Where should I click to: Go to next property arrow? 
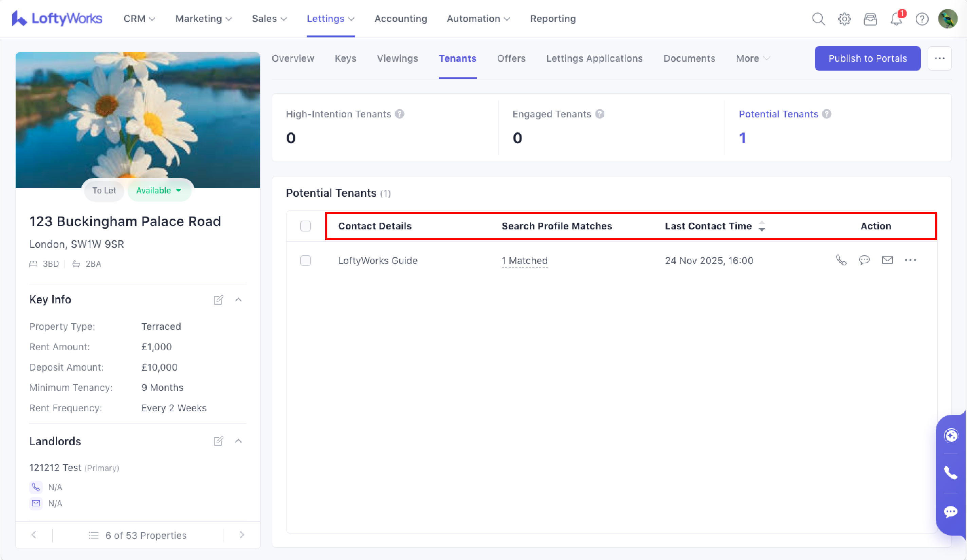click(x=241, y=535)
